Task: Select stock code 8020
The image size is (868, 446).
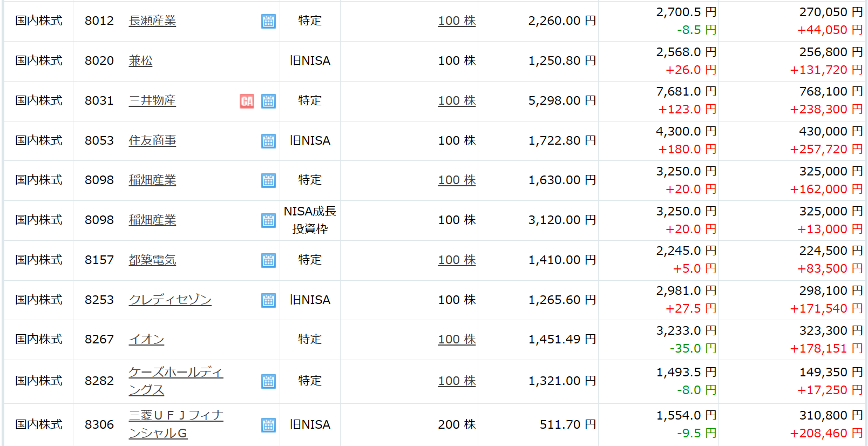Action: [99, 60]
